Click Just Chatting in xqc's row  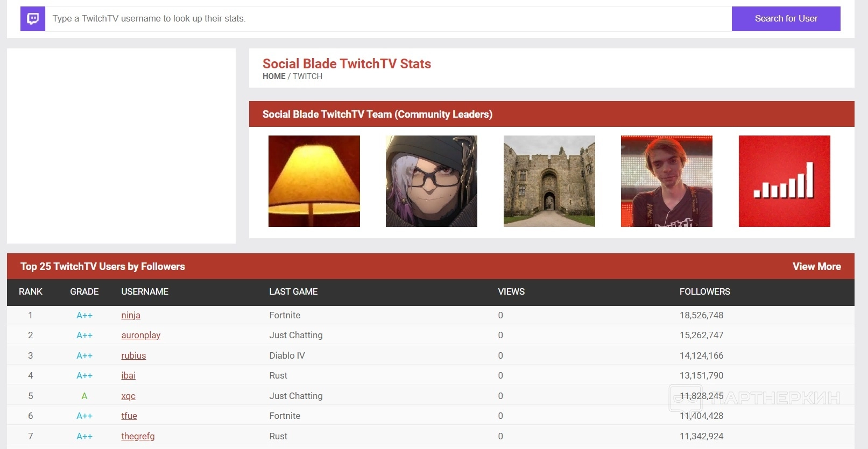pos(296,396)
